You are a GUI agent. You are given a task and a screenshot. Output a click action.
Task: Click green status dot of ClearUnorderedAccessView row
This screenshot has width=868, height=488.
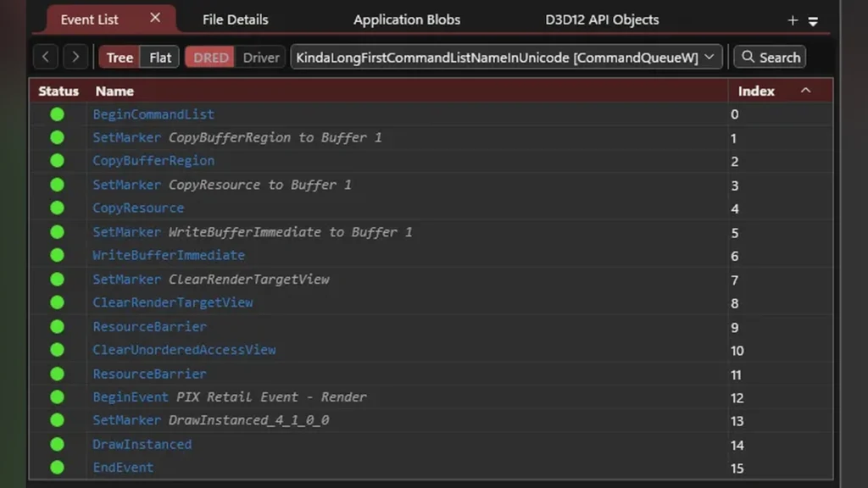point(57,350)
